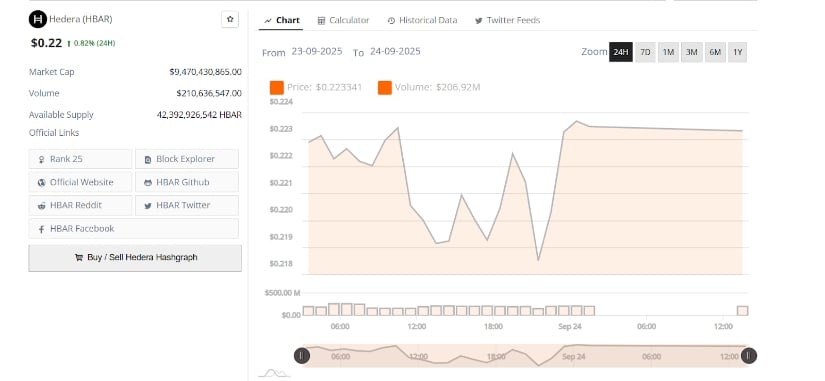Switch to the Calculator tab
Image resolution: width=825 pixels, height=381 pixels.
pyautogui.click(x=343, y=21)
